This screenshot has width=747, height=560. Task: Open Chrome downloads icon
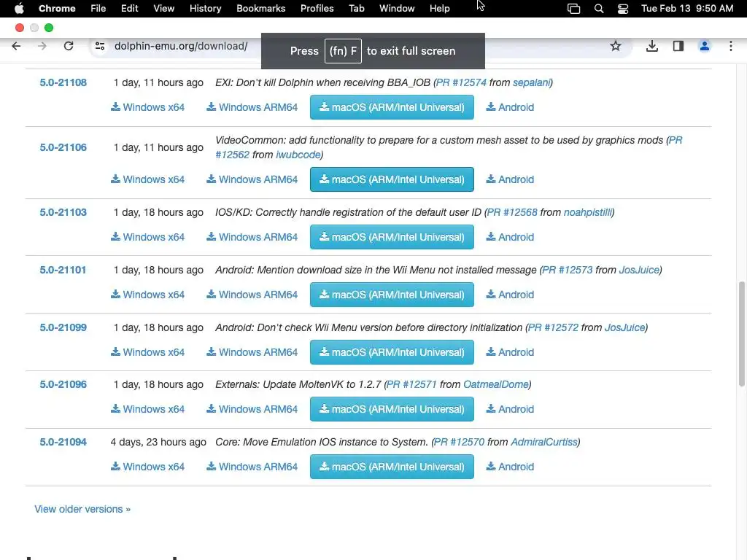tap(652, 46)
